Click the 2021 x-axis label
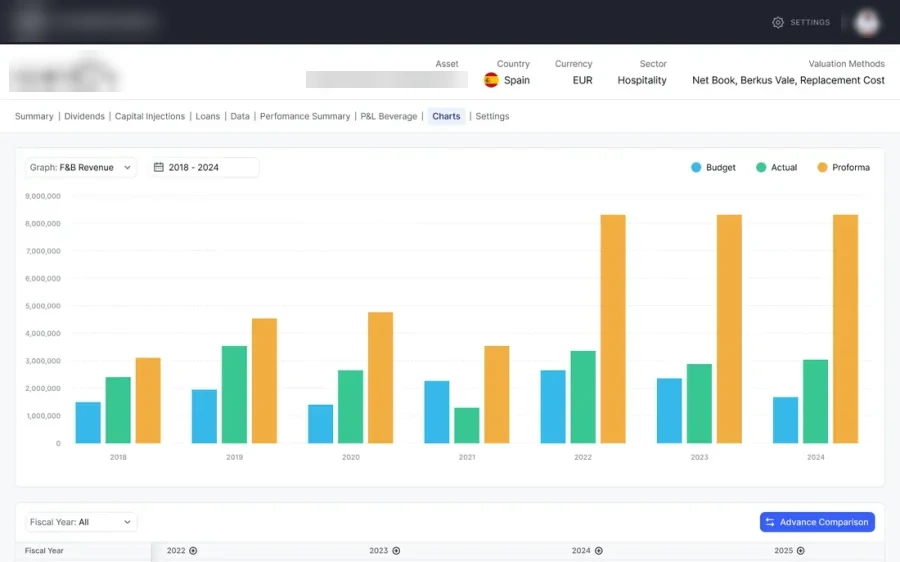 pos(467,457)
